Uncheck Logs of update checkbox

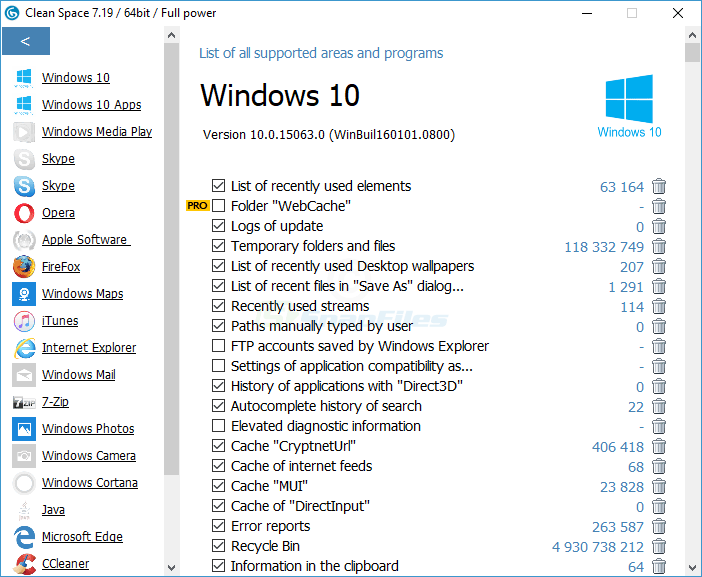[x=218, y=226]
